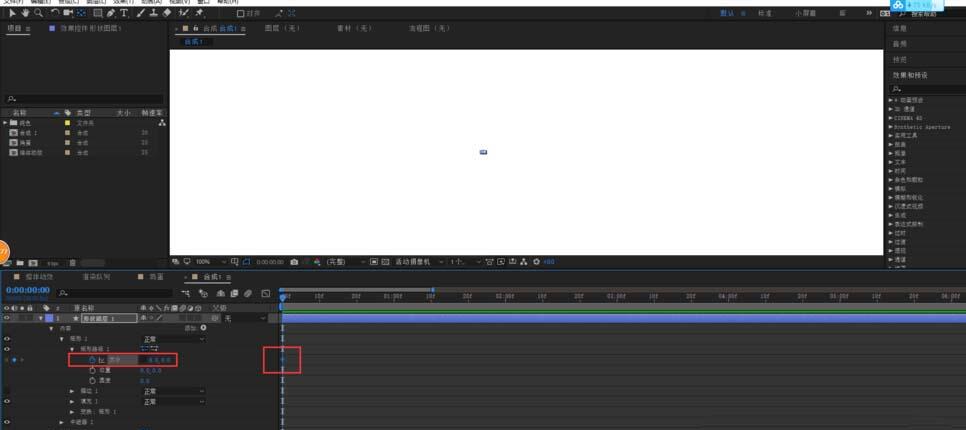
Task: Select the Selection arrow tool
Action: (x=12, y=13)
